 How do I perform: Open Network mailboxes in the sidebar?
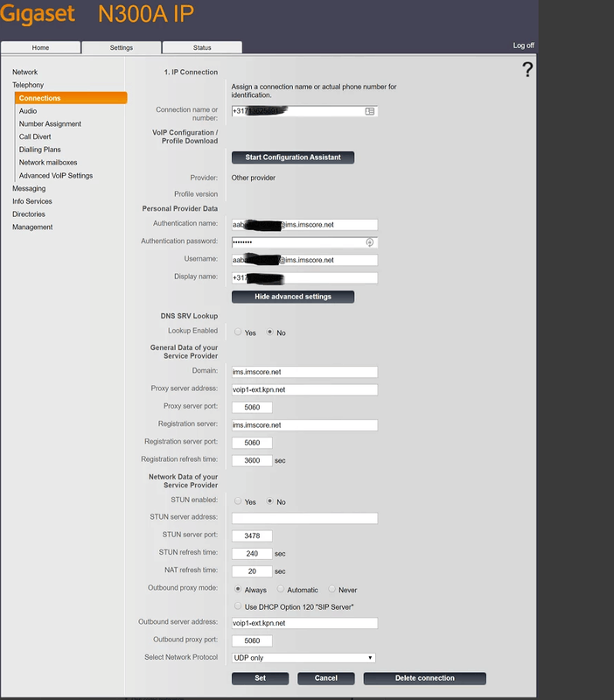(48, 163)
